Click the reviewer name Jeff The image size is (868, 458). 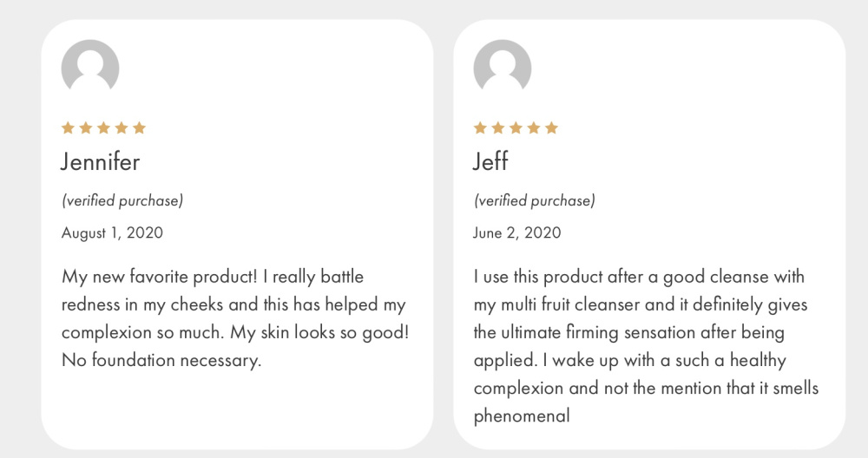(x=491, y=161)
